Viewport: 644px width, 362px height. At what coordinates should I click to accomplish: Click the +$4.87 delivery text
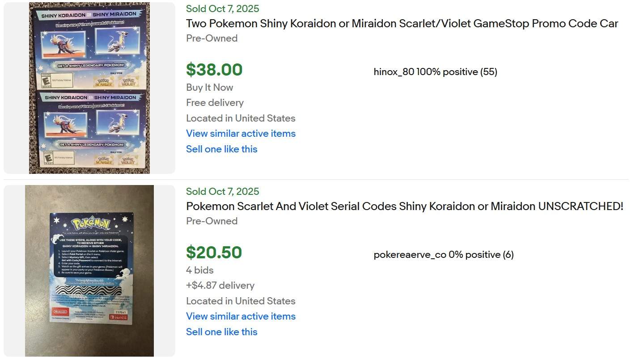[220, 285]
